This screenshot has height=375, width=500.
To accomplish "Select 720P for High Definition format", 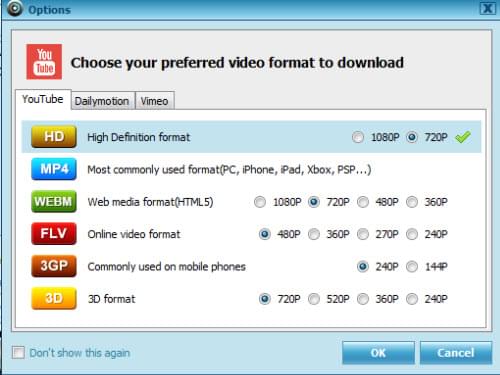I will (x=412, y=137).
